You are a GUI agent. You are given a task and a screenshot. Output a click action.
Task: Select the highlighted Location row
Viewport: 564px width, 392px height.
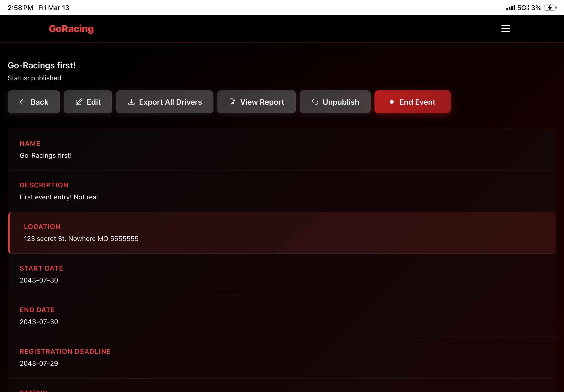coord(282,233)
